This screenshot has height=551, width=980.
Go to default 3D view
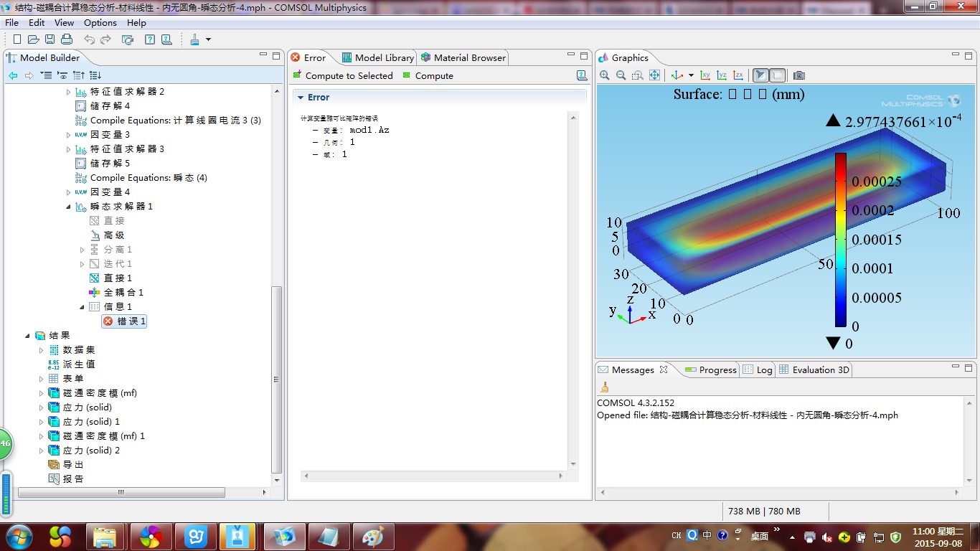[x=677, y=75]
